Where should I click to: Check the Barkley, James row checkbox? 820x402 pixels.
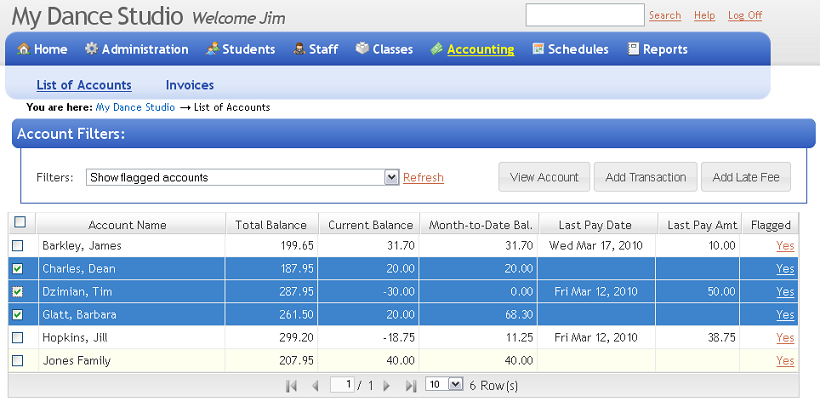[18, 245]
